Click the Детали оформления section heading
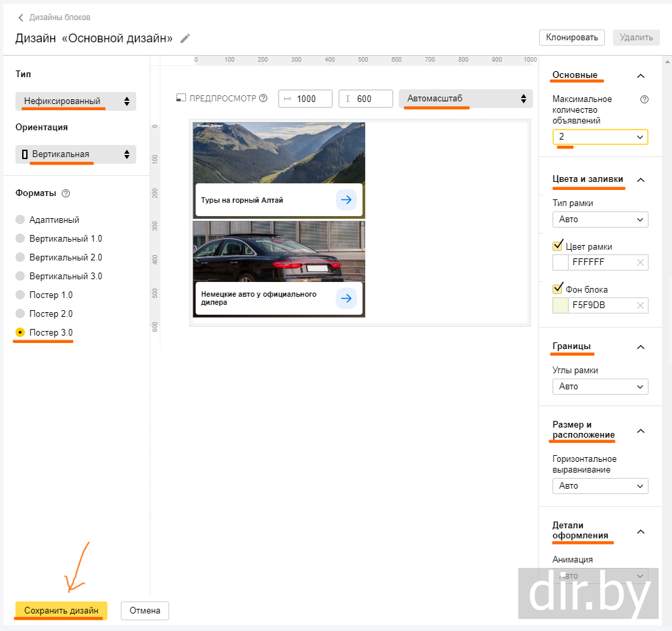 580,530
